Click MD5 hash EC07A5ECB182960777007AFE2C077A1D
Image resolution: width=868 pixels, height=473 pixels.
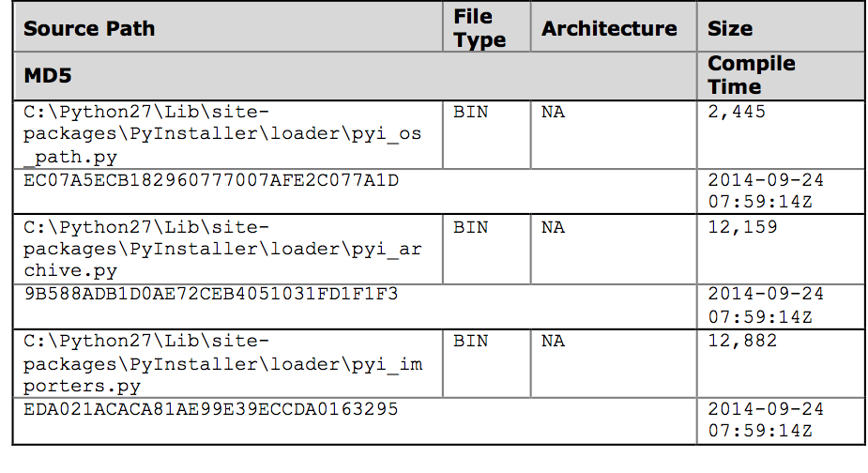pos(211,180)
